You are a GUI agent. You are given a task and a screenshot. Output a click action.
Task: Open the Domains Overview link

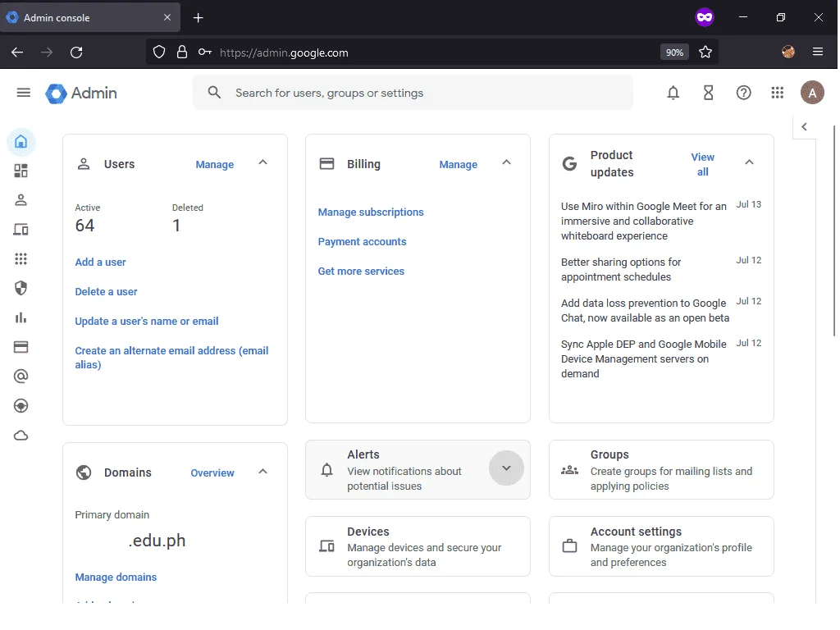point(212,473)
